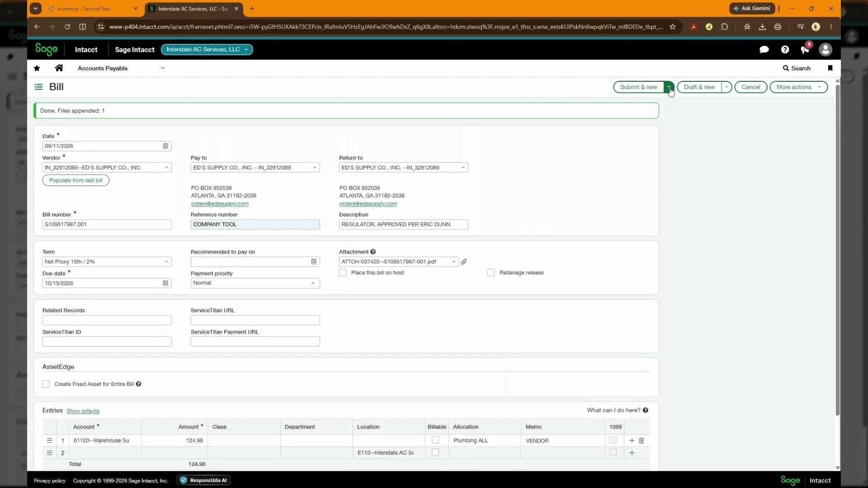Bookmark this page with the star
868x488 pixels.
click(x=673, y=27)
